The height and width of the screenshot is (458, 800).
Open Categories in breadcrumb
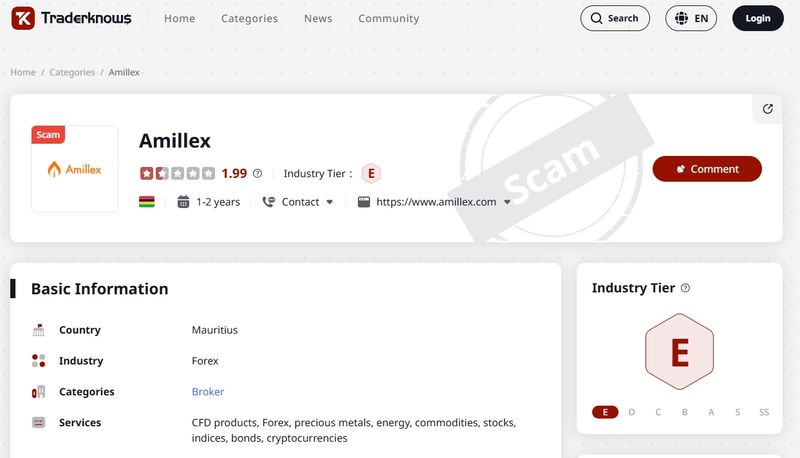pyautogui.click(x=72, y=72)
